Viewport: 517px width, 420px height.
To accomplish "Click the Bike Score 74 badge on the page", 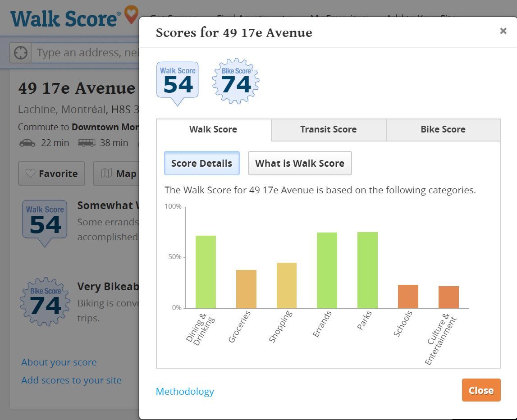I will coord(45,302).
